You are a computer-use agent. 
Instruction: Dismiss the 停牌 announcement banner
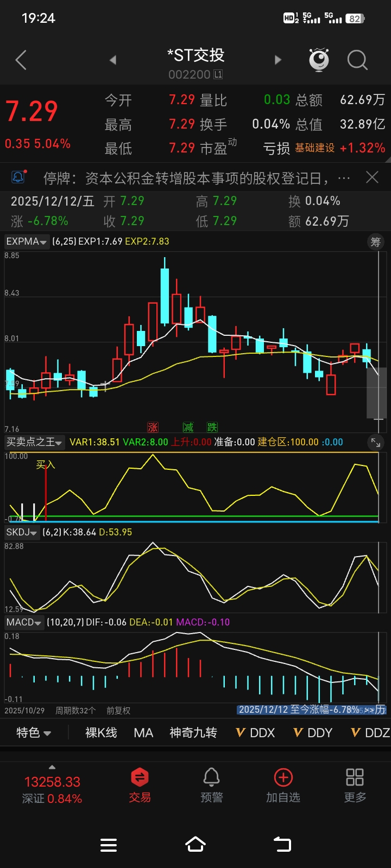point(372,177)
